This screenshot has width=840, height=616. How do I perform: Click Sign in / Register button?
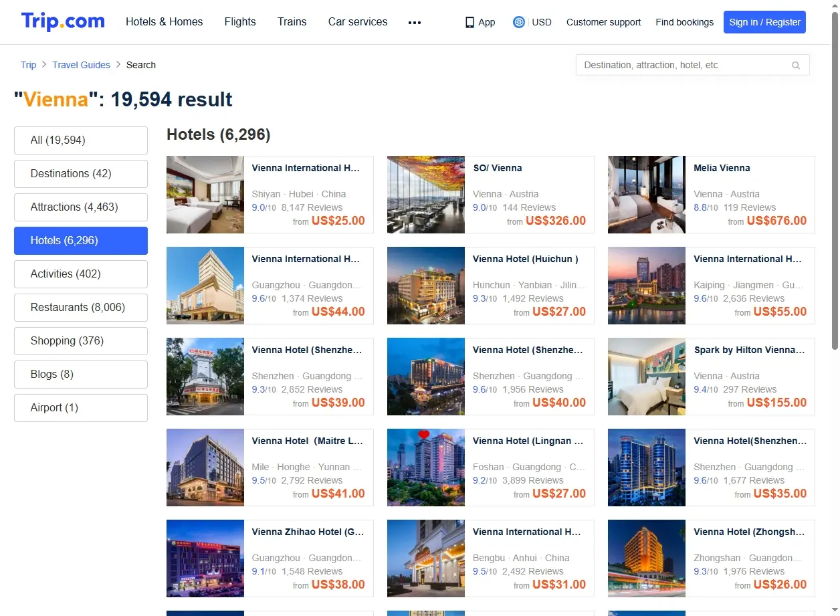click(764, 22)
